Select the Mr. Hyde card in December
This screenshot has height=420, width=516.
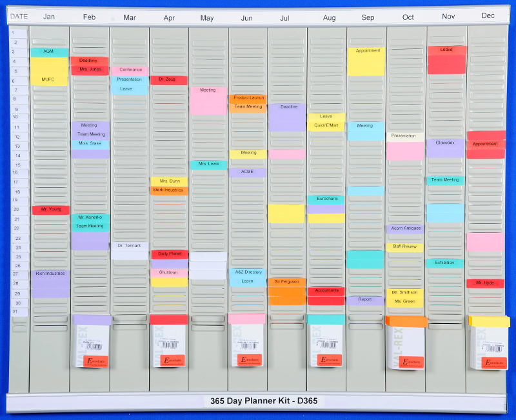point(485,283)
